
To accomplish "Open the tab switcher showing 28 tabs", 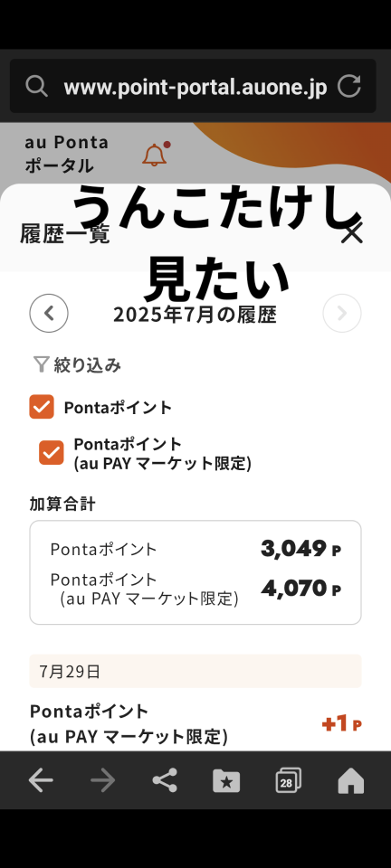I will pyautogui.click(x=288, y=780).
